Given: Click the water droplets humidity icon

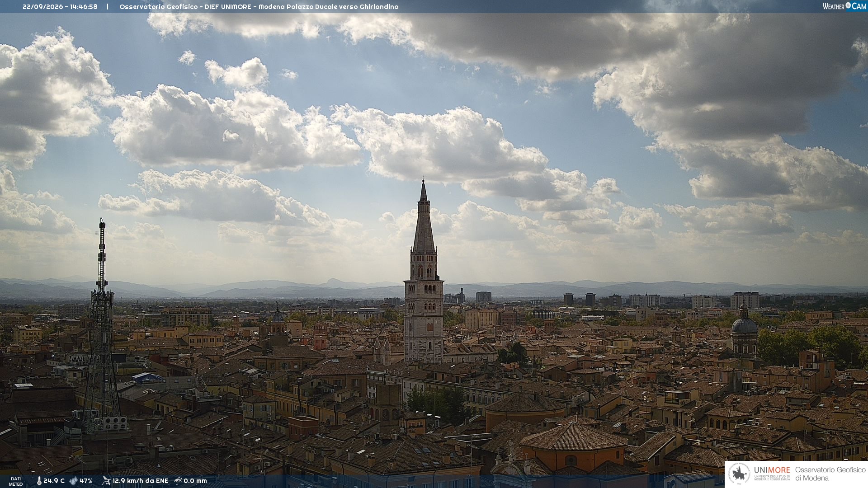Looking at the screenshot, I should pyautogui.click(x=73, y=481).
